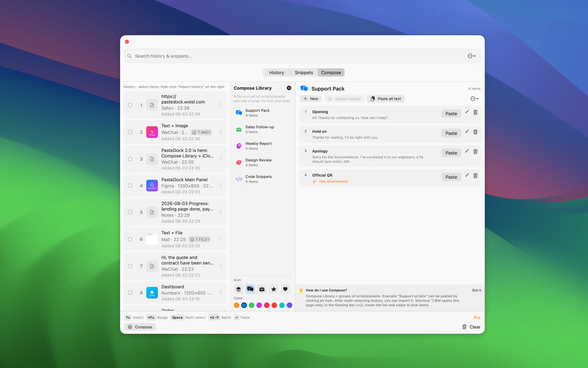Pin the pastedock.wolel.com history item
Image resolution: width=588 pixels, height=368 pixels.
point(221,105)
